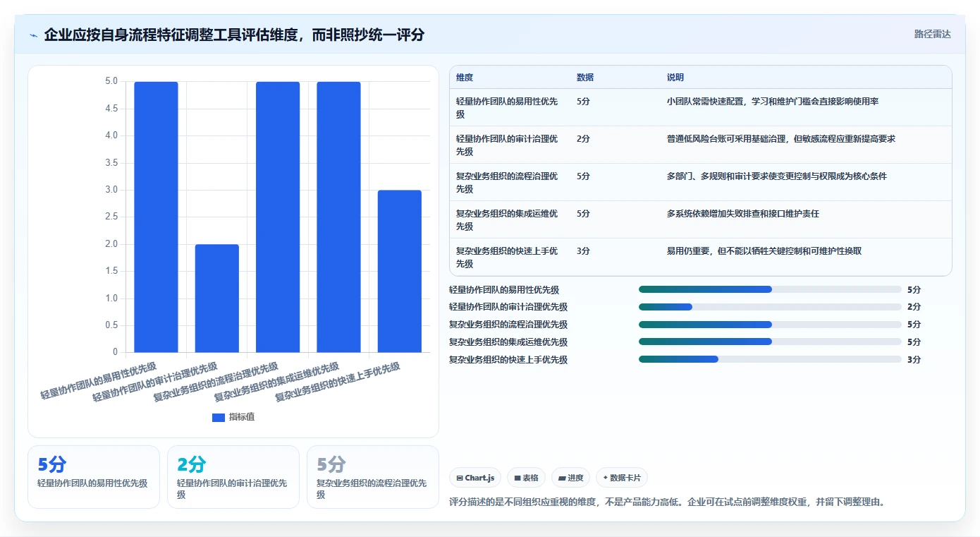Click progress bar for 复杂业务组织的流程治理优先级

point(770,325)
